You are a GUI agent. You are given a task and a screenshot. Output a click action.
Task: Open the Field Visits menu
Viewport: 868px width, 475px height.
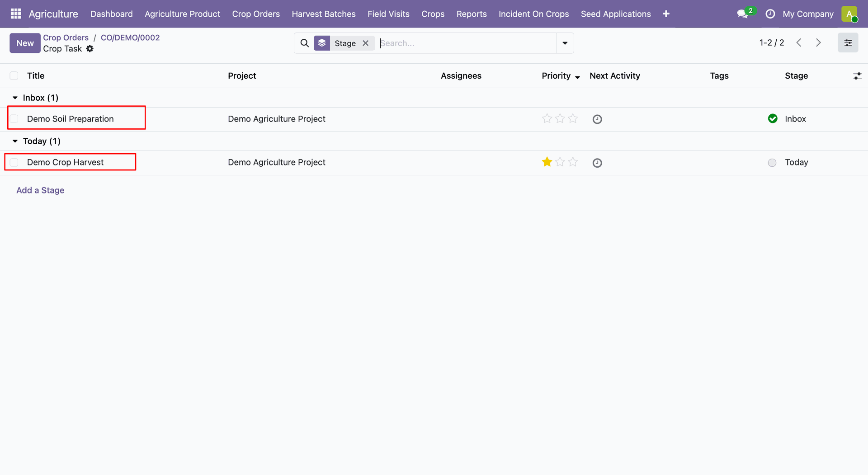pyautogui.click(x=388, y=14)
